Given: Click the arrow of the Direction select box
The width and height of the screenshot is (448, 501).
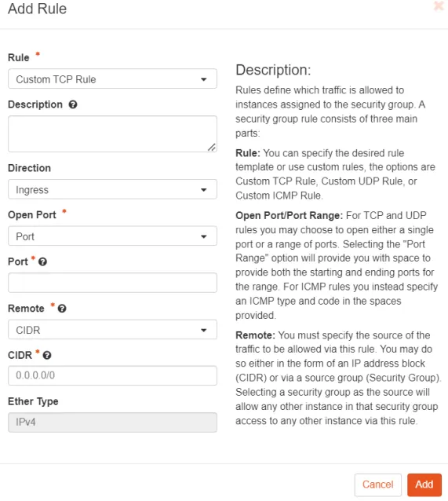Looking at the screenshot, I should coord(204,190).
